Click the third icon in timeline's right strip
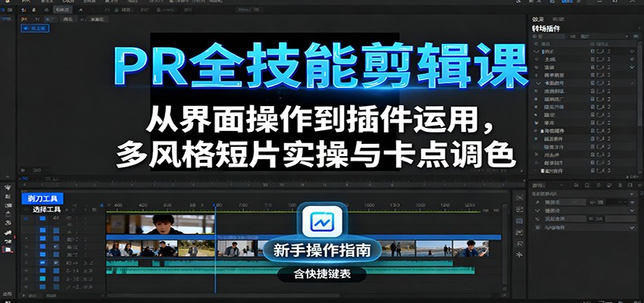Screen dimensions: 644x303 519,221
